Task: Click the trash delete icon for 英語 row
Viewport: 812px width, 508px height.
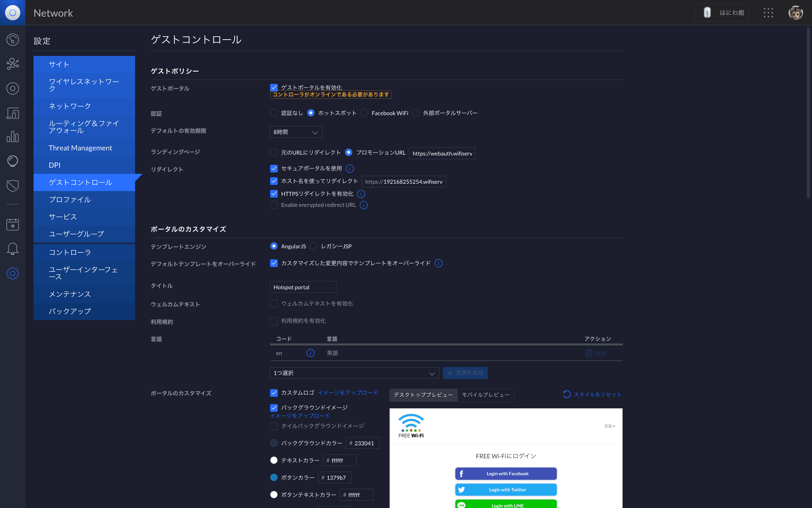Action: 589,353
